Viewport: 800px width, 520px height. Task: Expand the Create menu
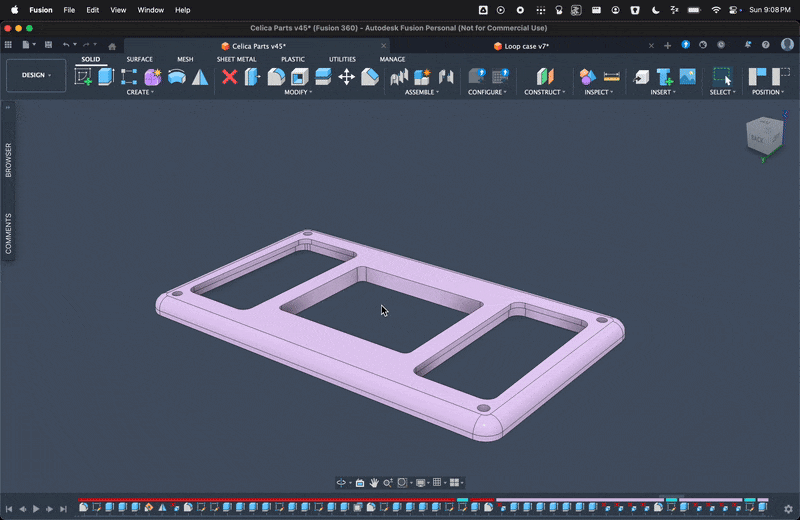tap(140, 92)
